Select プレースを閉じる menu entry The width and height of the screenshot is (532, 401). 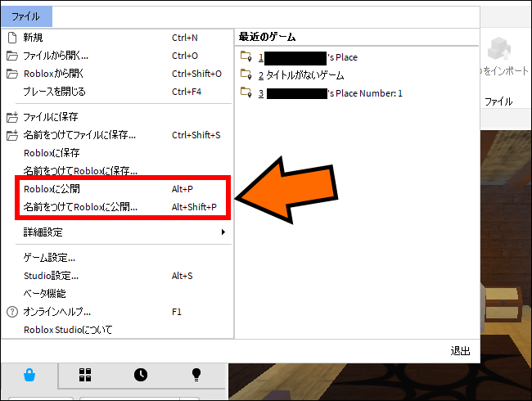click(117, 92)
